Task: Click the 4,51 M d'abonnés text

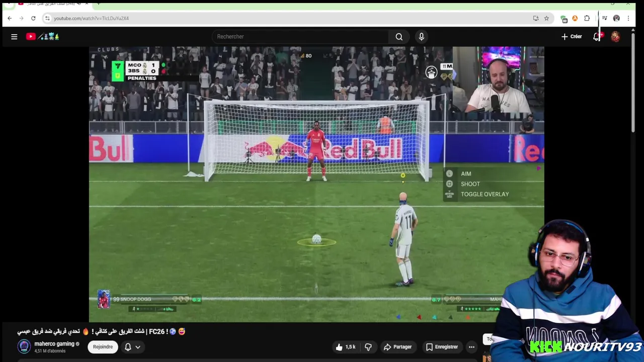Action: 50,351
